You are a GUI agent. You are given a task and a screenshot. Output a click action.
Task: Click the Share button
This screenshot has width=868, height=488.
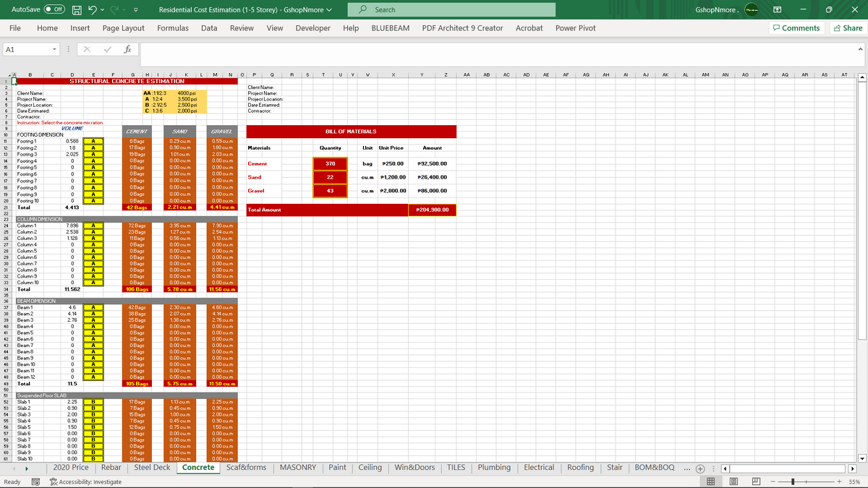(x=848, y=28)
